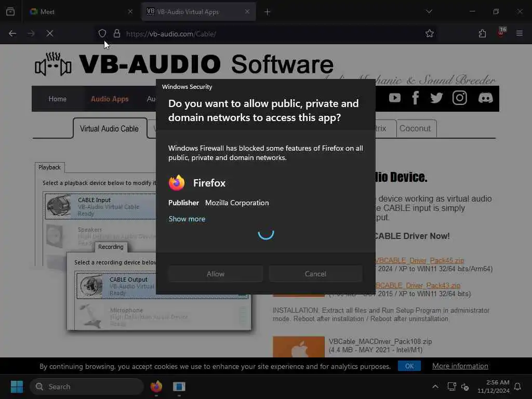Open the Audio Apps menu item

pyautogui.click(x=110, y=99)
